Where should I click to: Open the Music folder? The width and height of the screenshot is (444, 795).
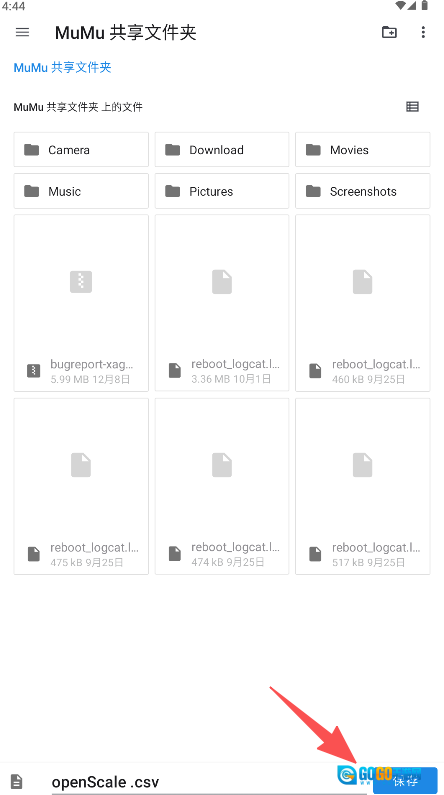point(81,191)
